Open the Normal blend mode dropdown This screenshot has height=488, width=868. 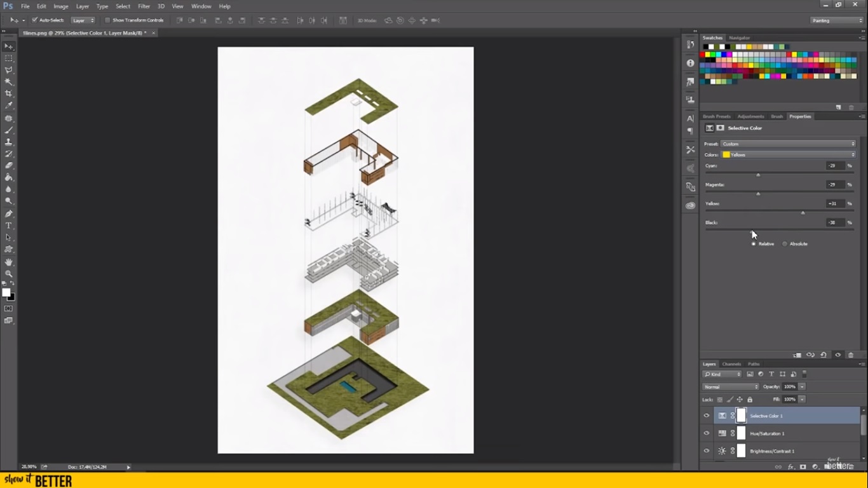click(x=729, y=386)
